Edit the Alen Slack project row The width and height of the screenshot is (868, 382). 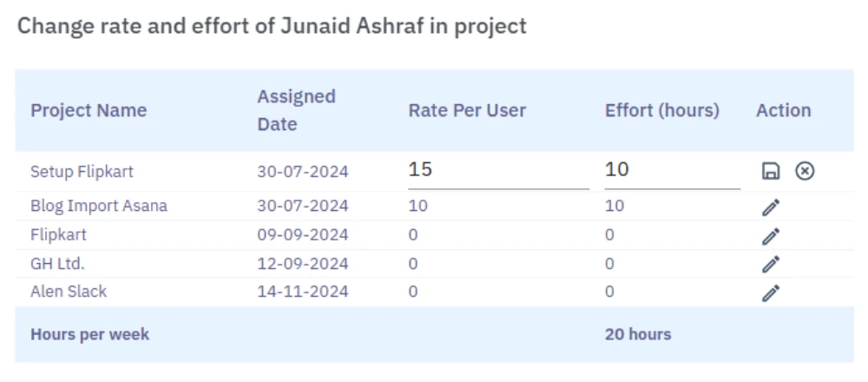tap(771, 293)
